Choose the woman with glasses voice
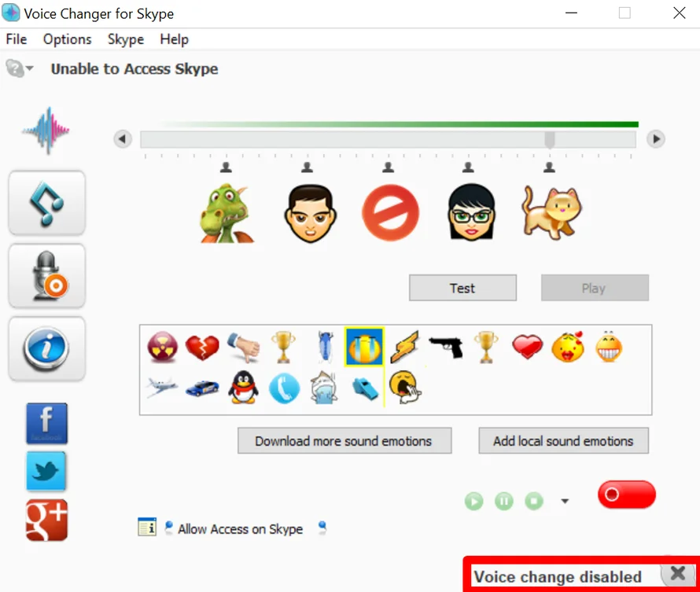Image resolution: width=700 pixels, height=592 pixels. [471, 212]
